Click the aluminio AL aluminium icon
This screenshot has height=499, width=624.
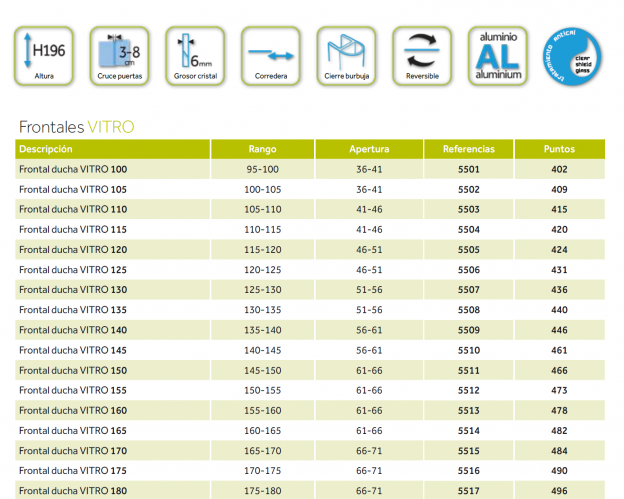point(497,55)
